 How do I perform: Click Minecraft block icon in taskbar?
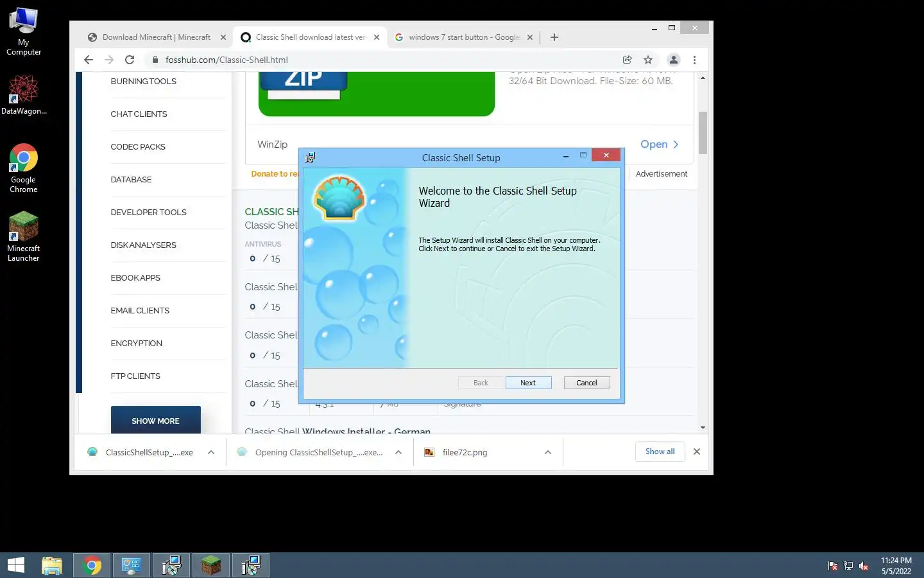[211, 565]
